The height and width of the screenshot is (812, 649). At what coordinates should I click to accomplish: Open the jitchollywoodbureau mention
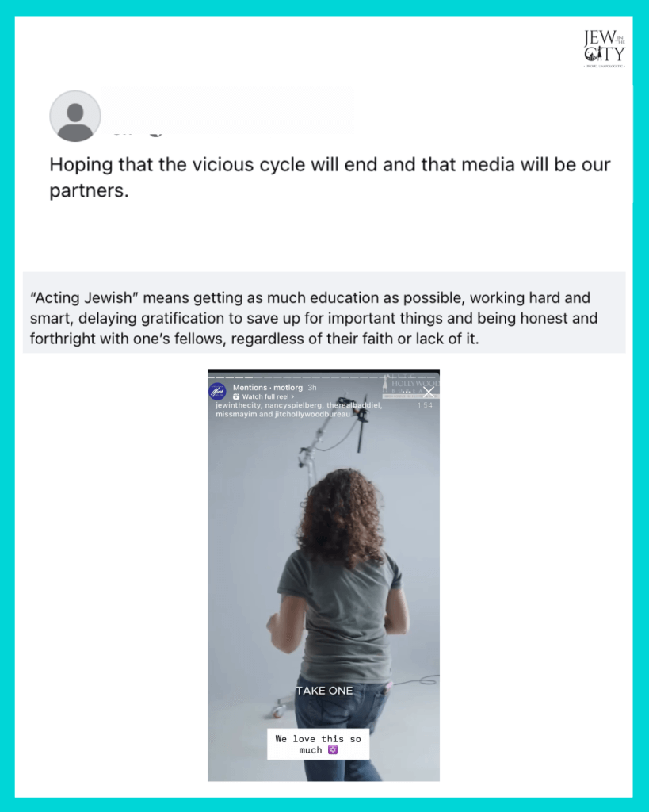(x=312, y=414)
